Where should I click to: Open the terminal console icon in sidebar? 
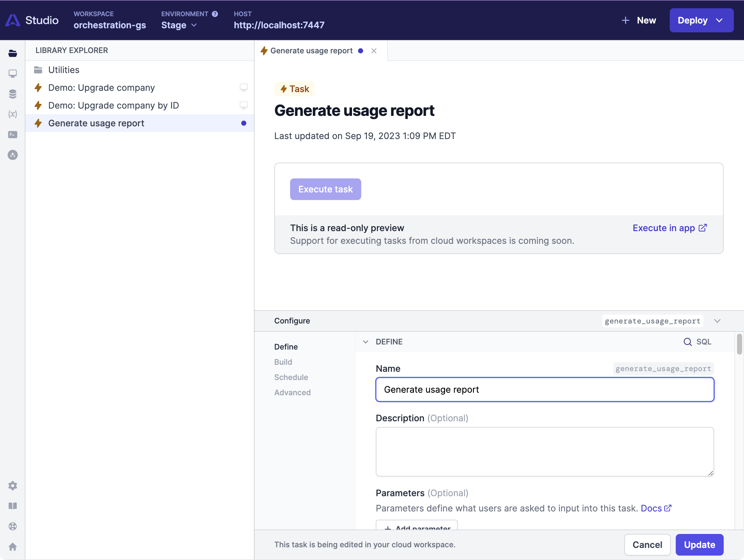coord(13,135)
